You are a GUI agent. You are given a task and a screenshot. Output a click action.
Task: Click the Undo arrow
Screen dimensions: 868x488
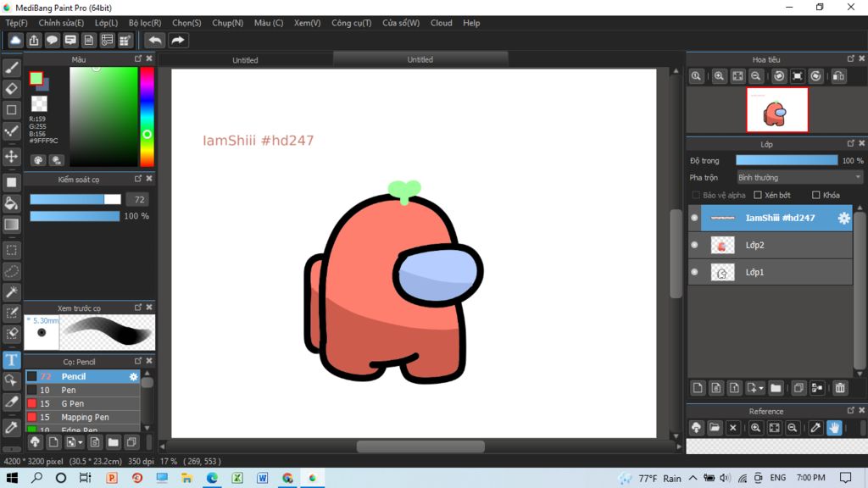click(155, 41)
